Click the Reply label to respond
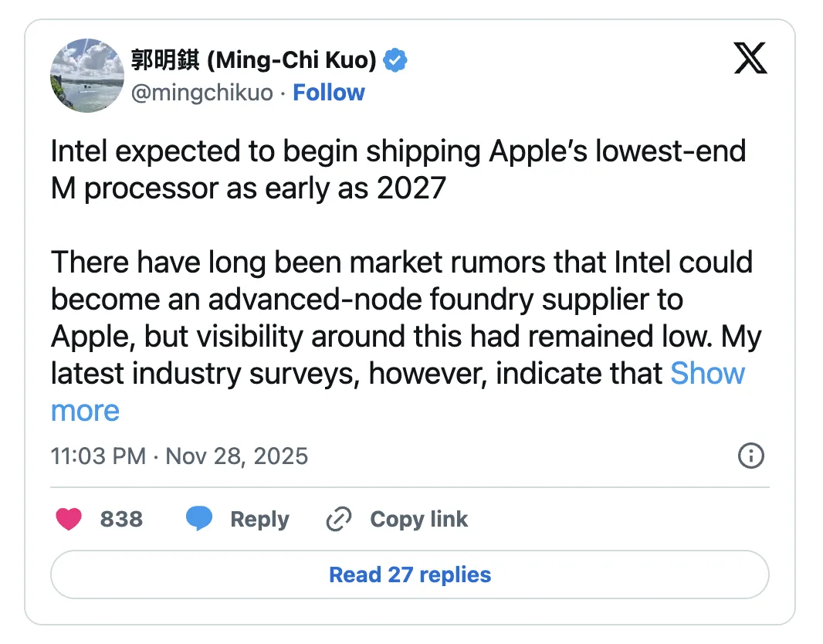Screen dimensions: 823x644 pos(259,519)
